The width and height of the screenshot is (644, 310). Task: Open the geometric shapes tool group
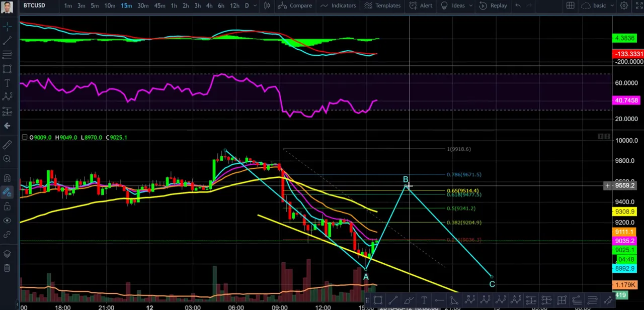point(7,69)
